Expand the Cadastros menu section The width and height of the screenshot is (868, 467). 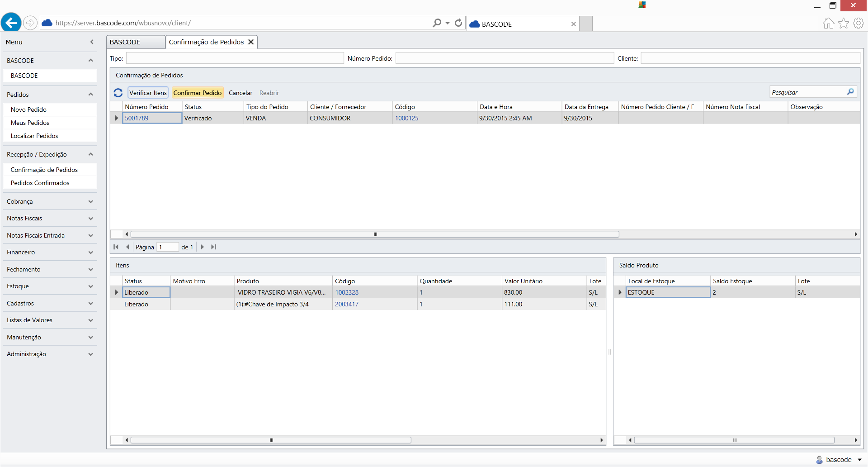coord(90,304)
